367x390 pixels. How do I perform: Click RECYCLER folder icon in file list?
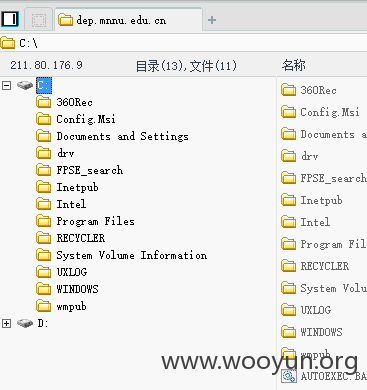tap(288, 266)
